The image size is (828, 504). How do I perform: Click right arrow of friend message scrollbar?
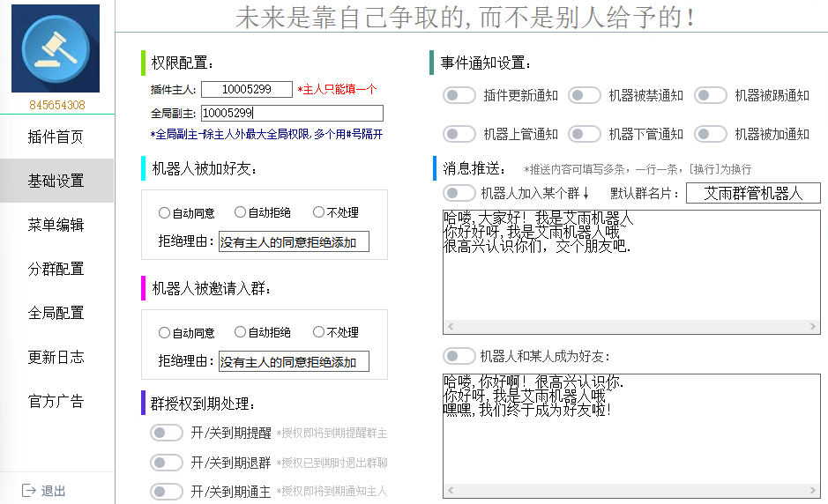(813, 490)
